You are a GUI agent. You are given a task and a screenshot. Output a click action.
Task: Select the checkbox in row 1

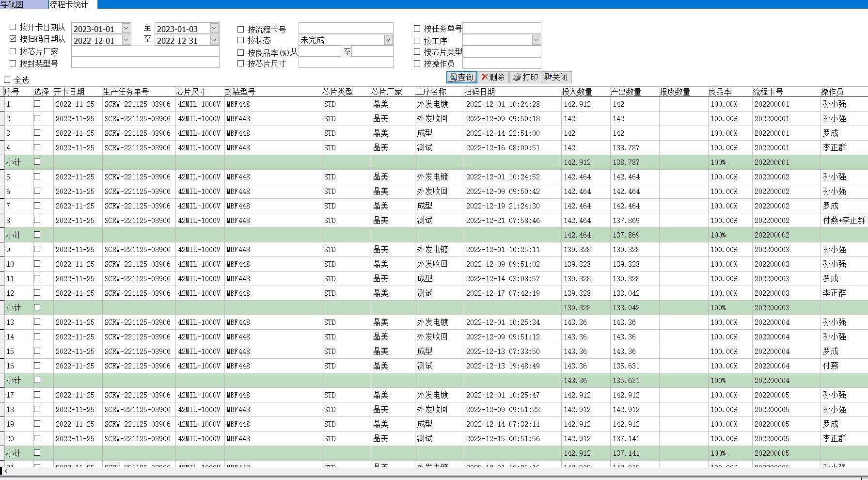(37, 104)
